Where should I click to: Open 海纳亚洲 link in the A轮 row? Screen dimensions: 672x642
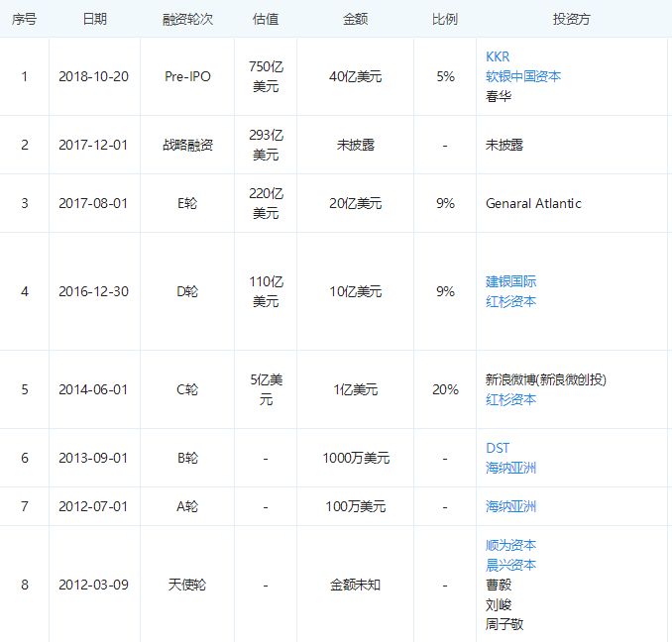(510, 506)
